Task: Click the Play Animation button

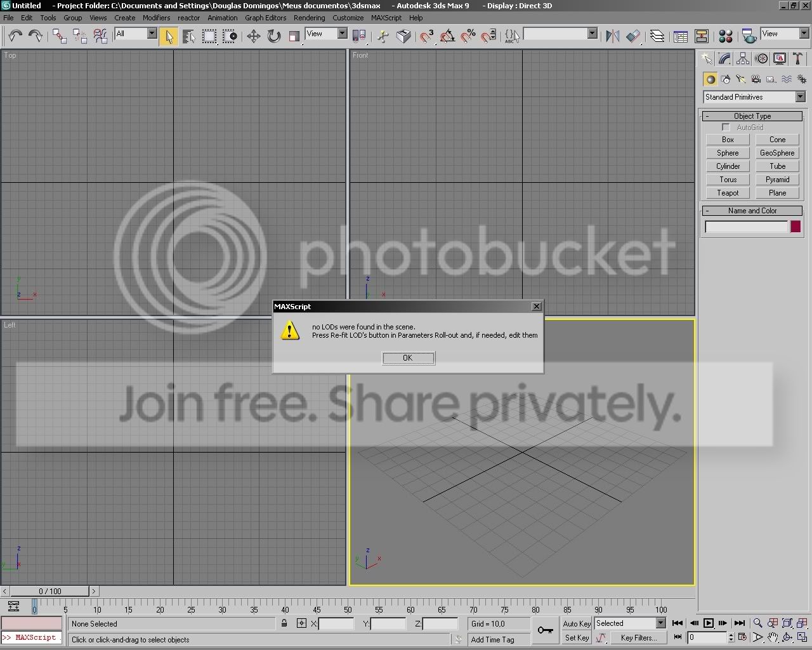Action: point(709,623)
